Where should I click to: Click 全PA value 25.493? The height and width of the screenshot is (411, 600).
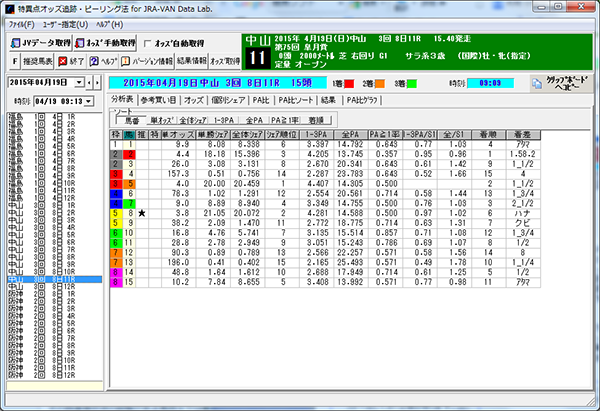(351, 263)
